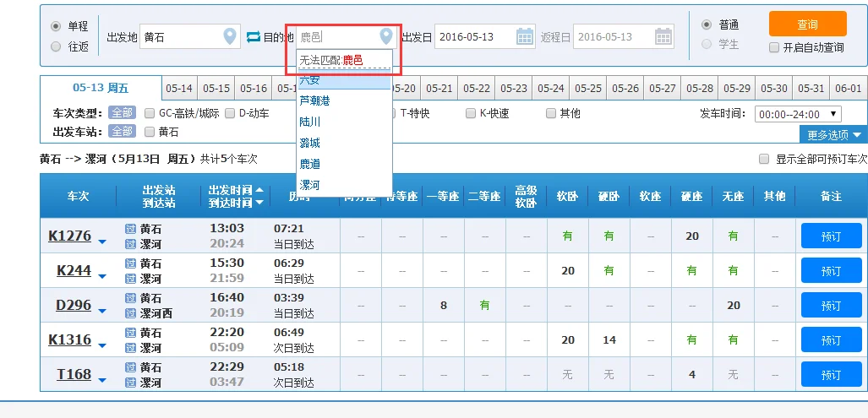868x418 pixels.
Task: Check the D-动车 train type checkbox
Action: 230,113
